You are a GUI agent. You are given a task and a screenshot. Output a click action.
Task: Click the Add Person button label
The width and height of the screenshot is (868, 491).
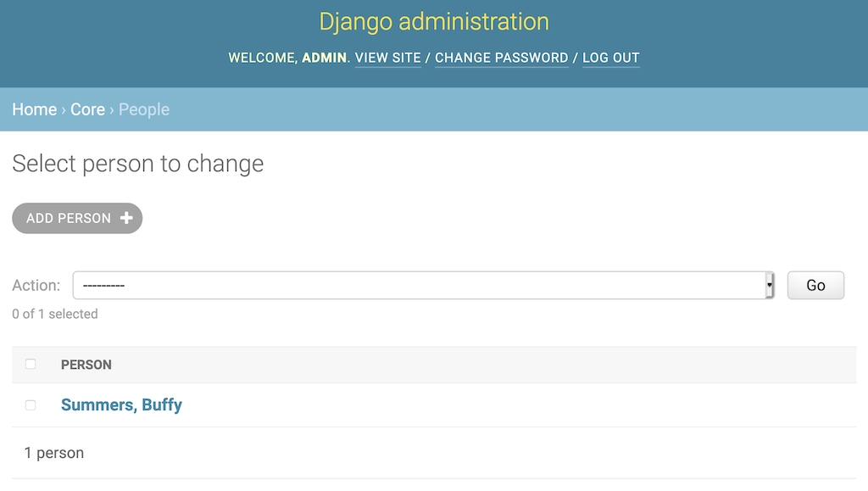click(x=69, y=218)
